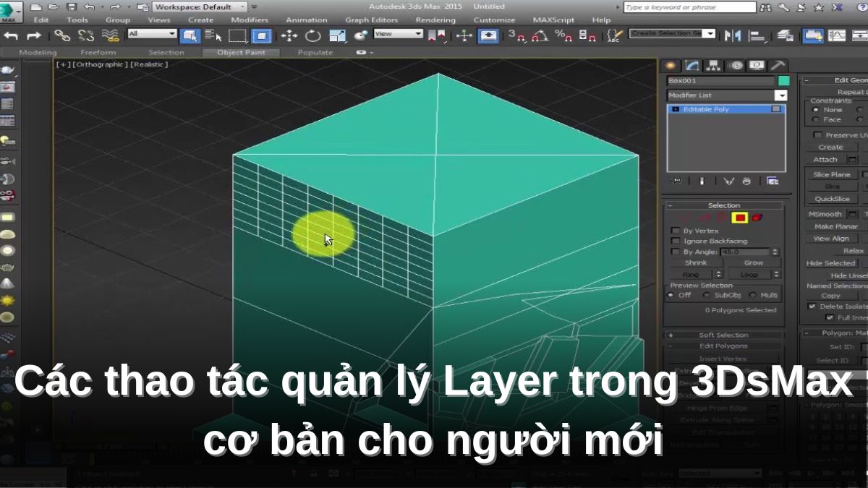Open the MAXScript menu
868x488 pixels.
tap(553, 20)
